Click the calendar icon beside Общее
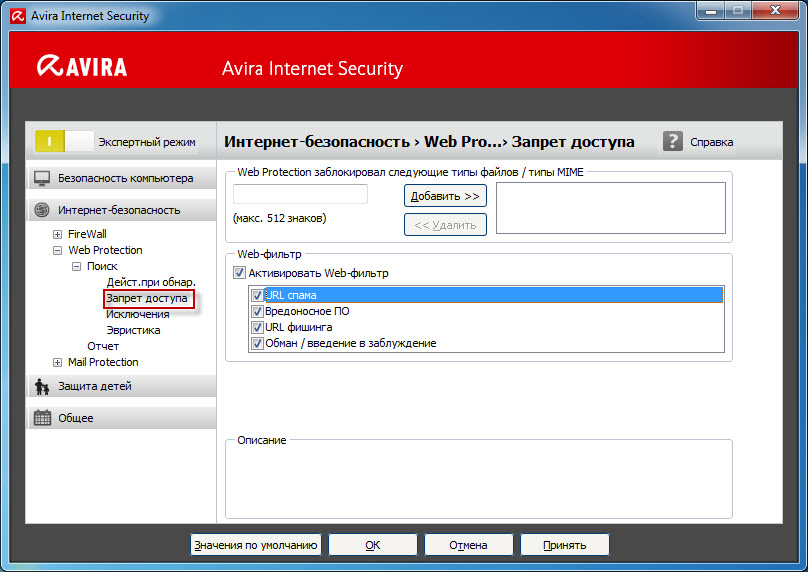 click(x=42, y=417)
